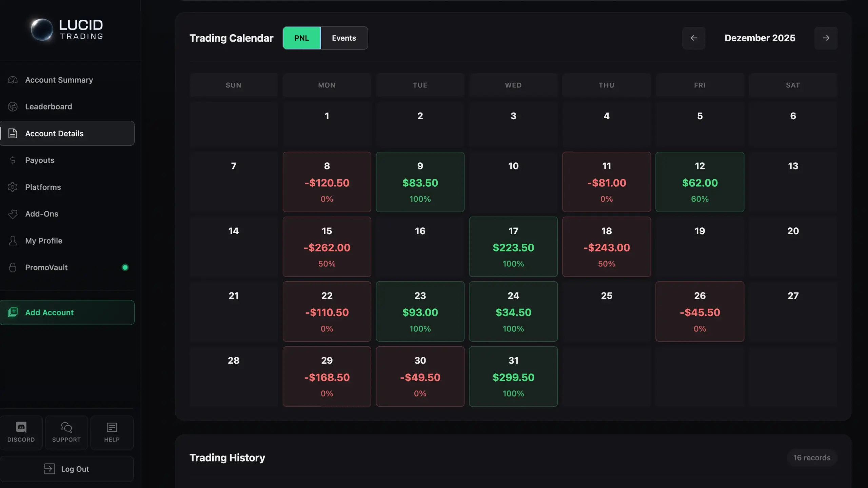Screen dimensions: 868x488
Task: Click the PromoVault lock icon
Action: [x=13, y=267]
